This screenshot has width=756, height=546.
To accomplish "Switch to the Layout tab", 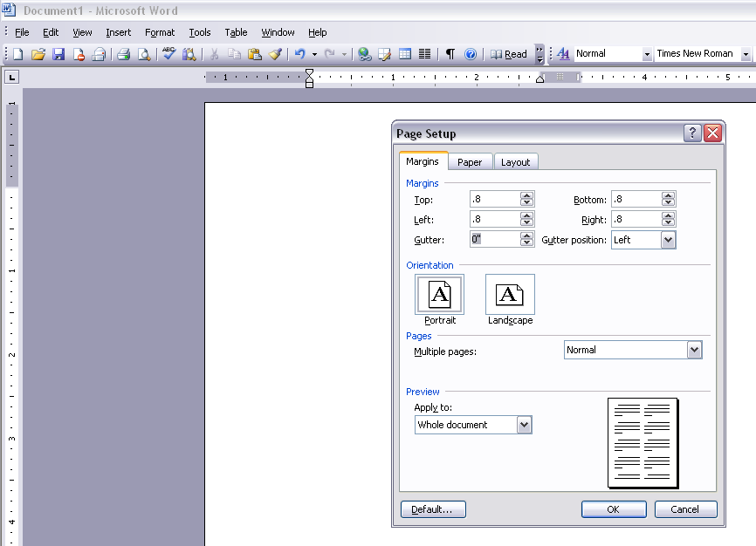I will point(515,162).
